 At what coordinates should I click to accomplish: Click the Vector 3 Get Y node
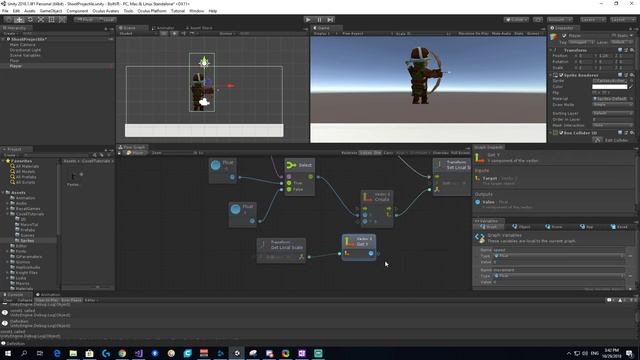point(359,247)
